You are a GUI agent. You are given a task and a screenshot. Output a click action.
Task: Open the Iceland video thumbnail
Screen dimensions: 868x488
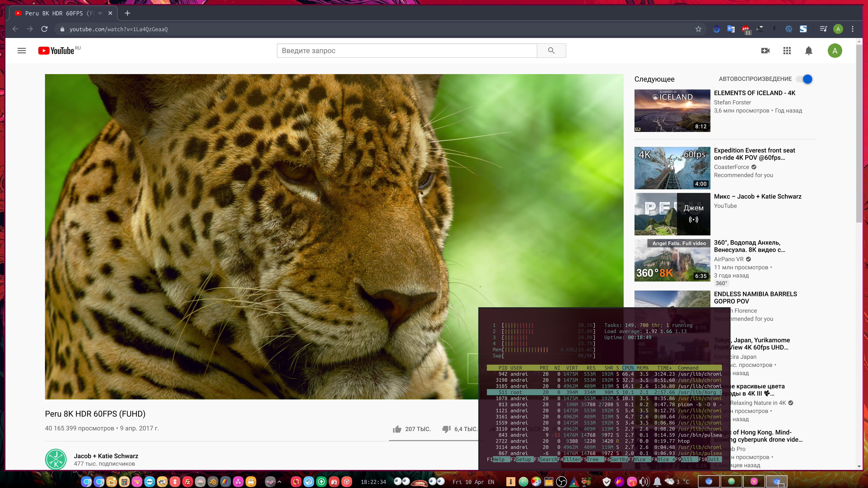[x=672, y=110]
